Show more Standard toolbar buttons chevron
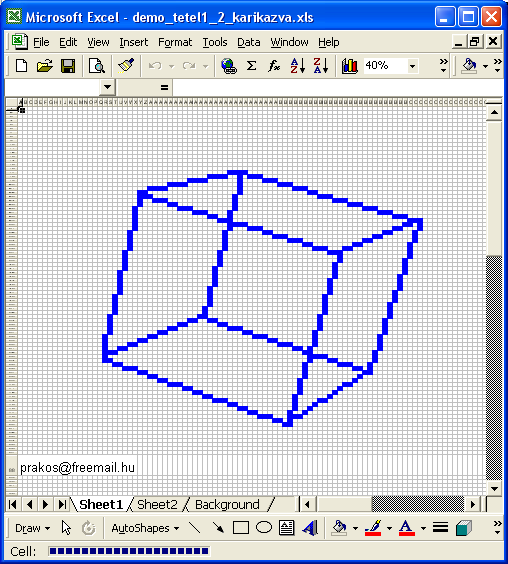 pos(444,65)
